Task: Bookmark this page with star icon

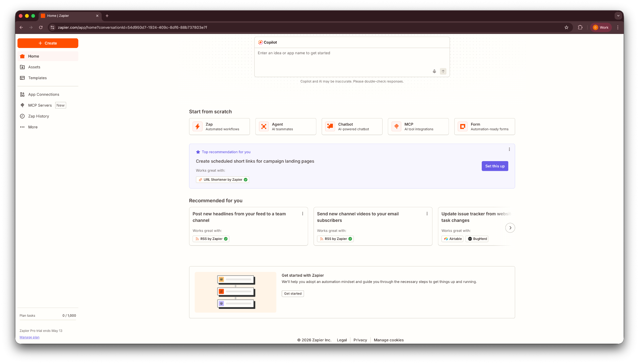Action: (x=566, y=27)
